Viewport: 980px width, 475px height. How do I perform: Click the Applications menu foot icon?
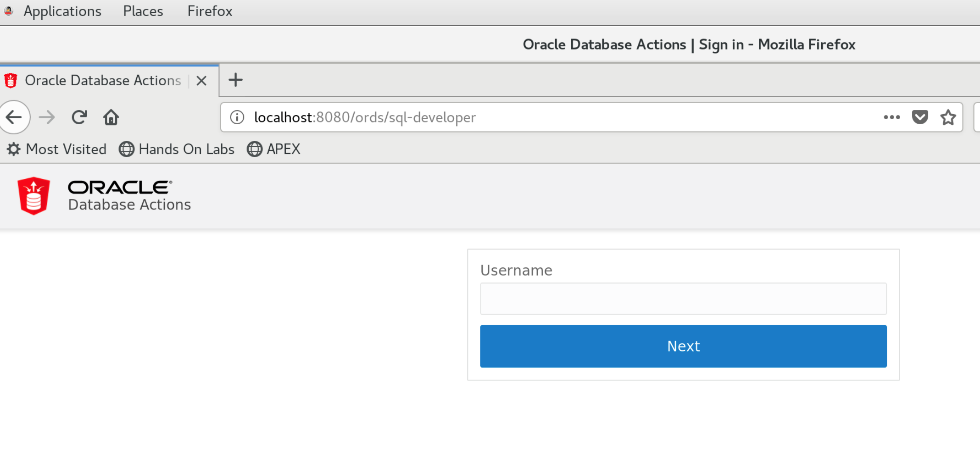[x=9, y=11]
